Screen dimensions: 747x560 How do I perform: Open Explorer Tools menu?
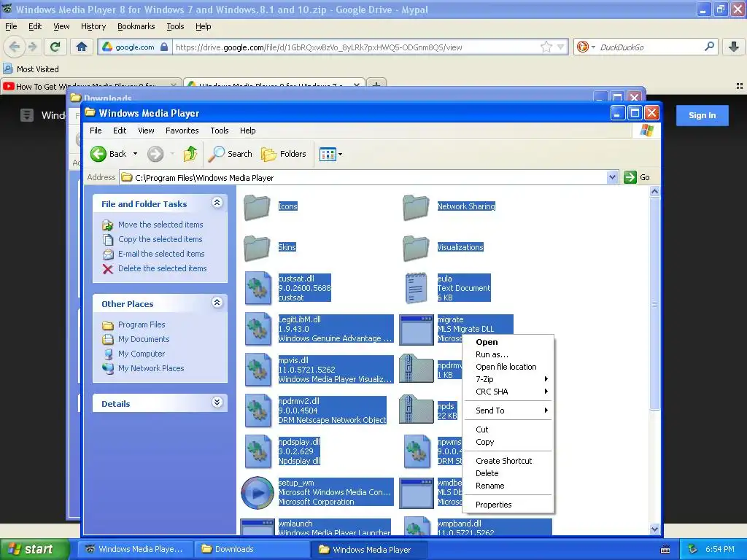pos(219,131)
